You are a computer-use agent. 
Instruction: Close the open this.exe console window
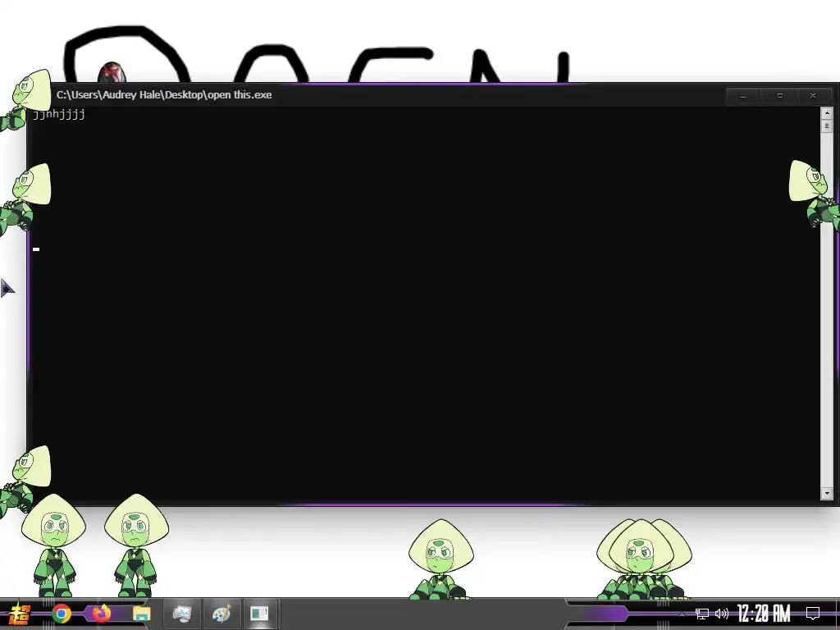813,96
